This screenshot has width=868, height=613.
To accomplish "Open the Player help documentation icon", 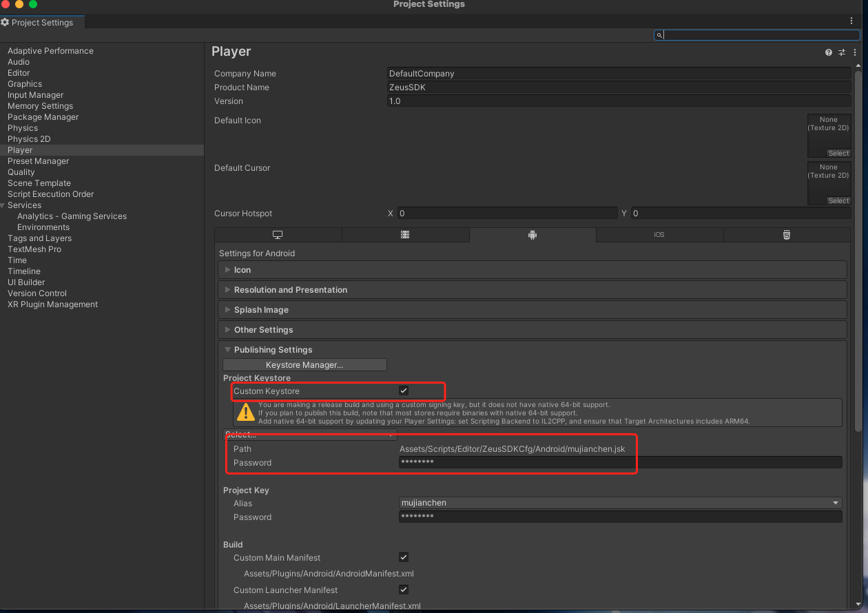I will (829, 52).
